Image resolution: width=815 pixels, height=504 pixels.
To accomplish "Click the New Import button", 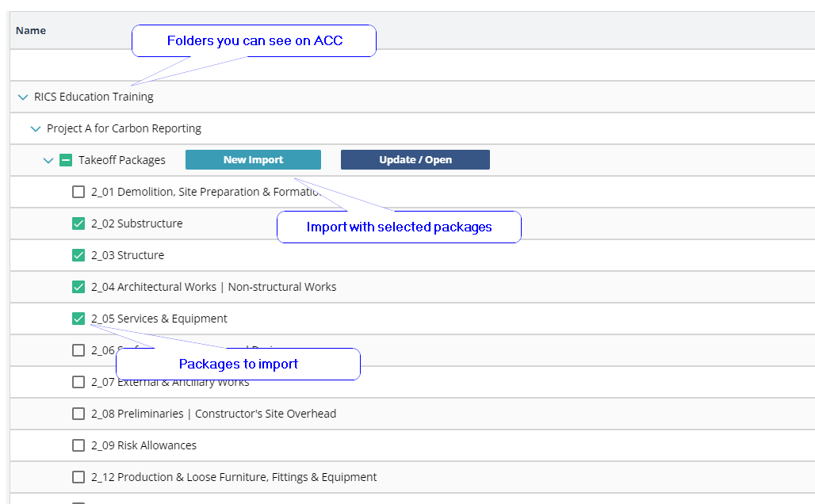I will 253,160.
